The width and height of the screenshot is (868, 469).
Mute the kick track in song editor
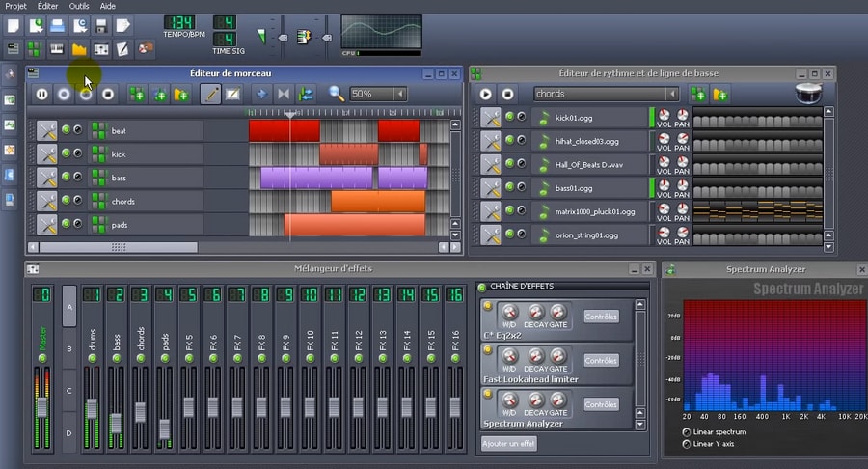point(66,153)
